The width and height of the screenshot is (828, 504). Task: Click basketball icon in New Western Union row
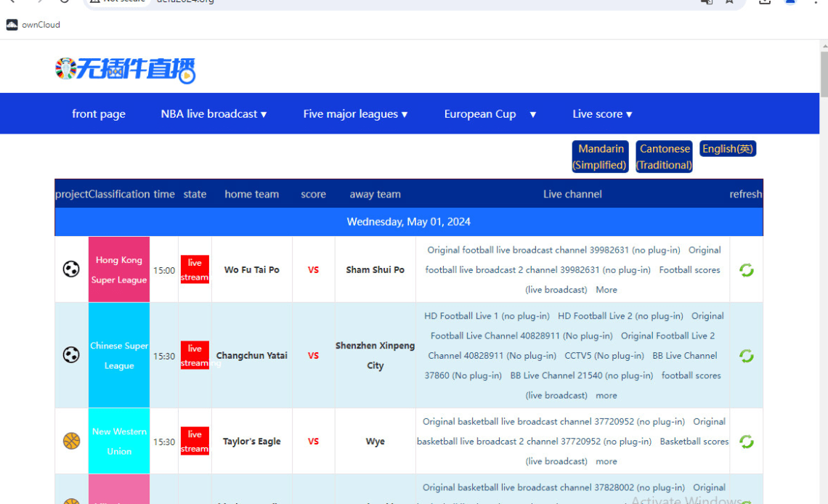[71, 441]
